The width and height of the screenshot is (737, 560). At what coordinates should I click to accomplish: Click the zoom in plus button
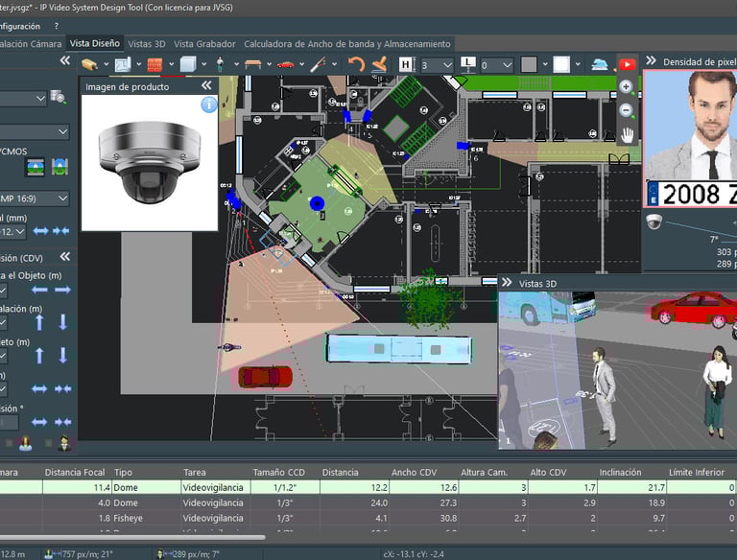pos(626,86)
